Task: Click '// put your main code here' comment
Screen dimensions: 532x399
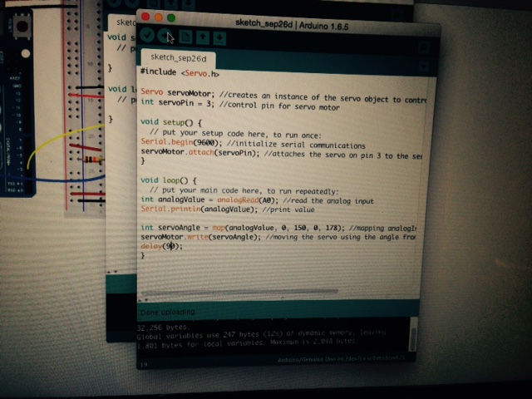Action: pyautogui.click(x=244, y=190)
